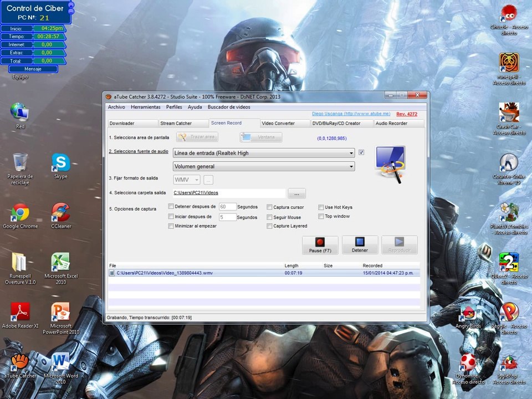Enable the Iniciar despues de checkbox

point(171,217)
